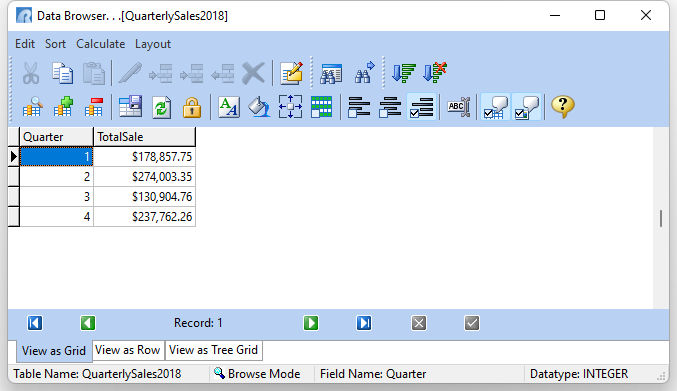Toggle the cell hint speech bubble option
Viewport: 677px width, 391px height.
527,107
